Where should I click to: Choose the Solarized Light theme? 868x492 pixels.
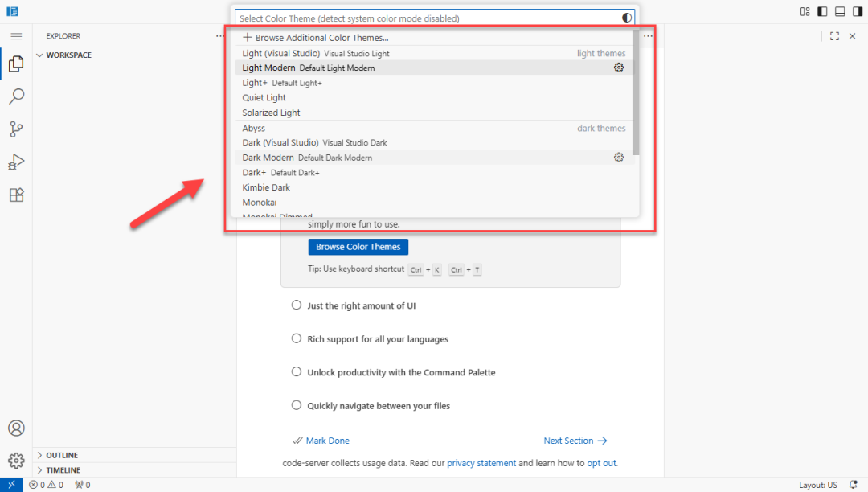coord(272,113)
